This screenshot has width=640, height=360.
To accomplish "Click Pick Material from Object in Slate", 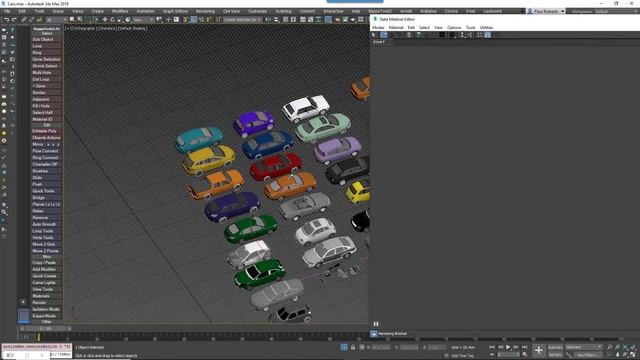I will [384, 35].
